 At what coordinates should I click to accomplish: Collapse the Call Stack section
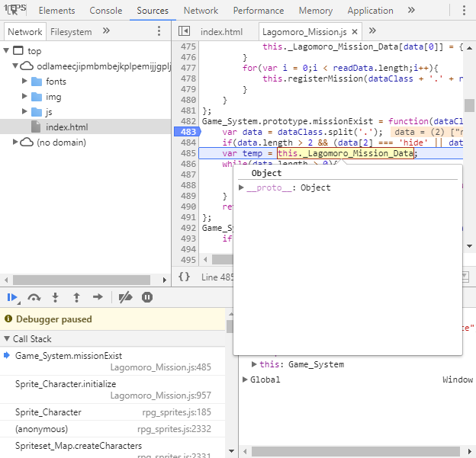(x=7, y=338)
